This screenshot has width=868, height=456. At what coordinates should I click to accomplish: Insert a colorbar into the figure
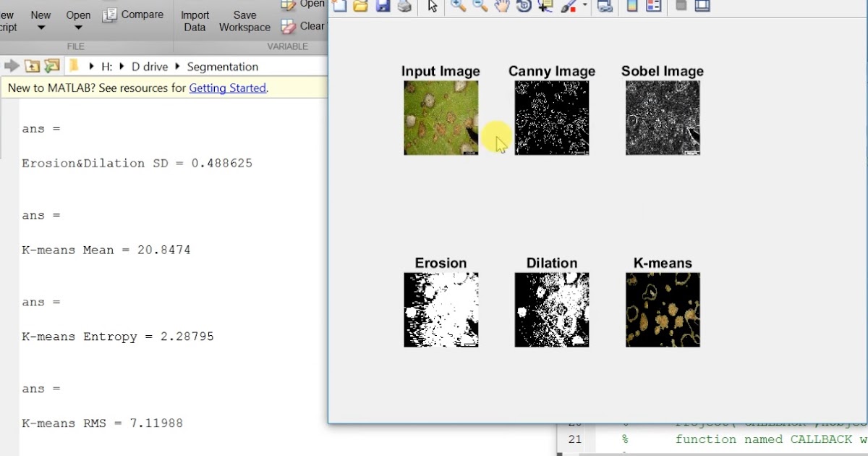(633, 7)
